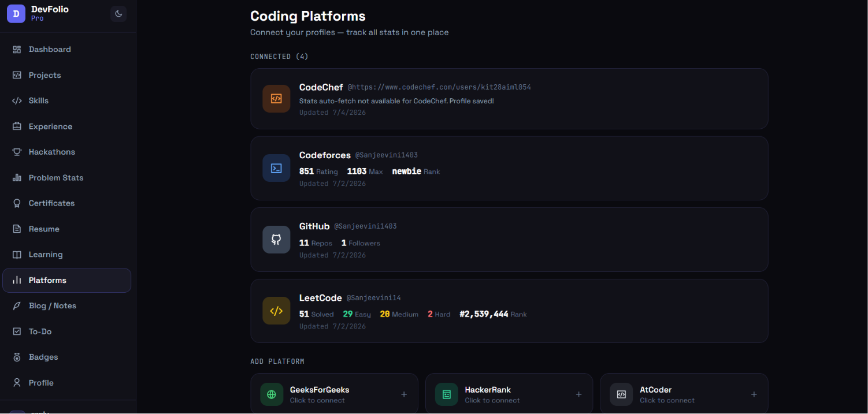
Task: Click the DevFolio "D" logo icon
Action: [x=16, y=14]
